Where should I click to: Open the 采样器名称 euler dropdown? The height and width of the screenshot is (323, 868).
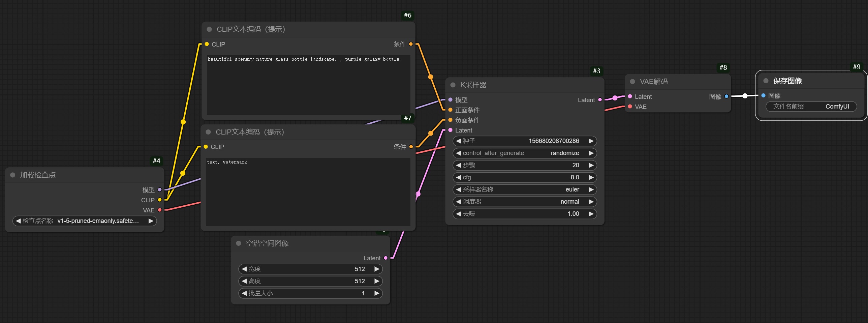[x=524, y=189]
